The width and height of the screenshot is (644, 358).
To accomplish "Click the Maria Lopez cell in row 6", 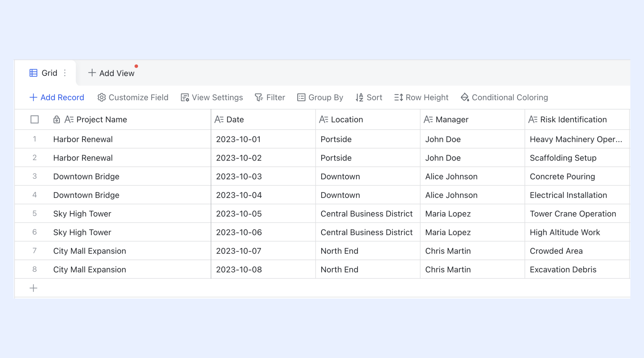I will click(x=473, y=232).
